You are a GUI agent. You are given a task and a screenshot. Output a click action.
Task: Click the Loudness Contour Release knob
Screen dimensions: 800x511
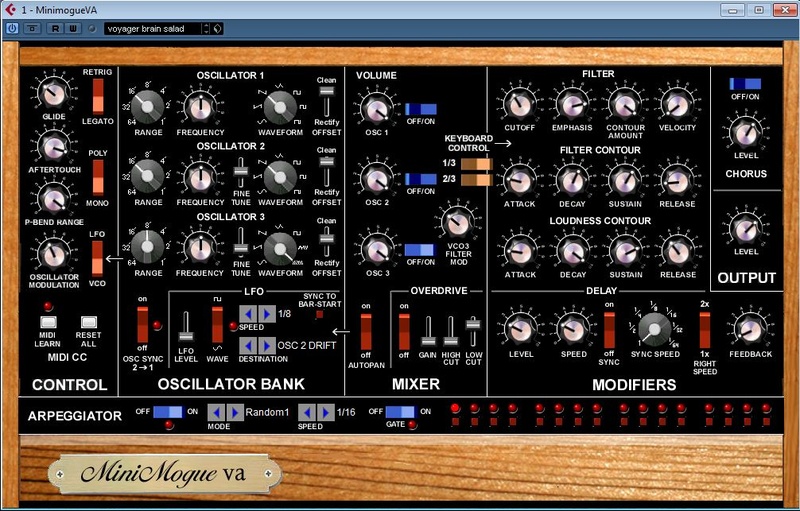point(677,252)
